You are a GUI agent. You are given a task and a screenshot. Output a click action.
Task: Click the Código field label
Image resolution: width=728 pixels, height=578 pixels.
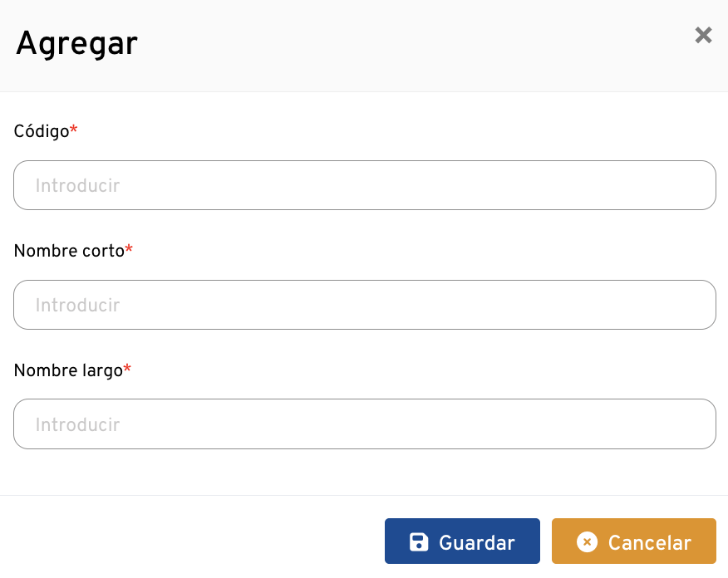click(42, 131)
